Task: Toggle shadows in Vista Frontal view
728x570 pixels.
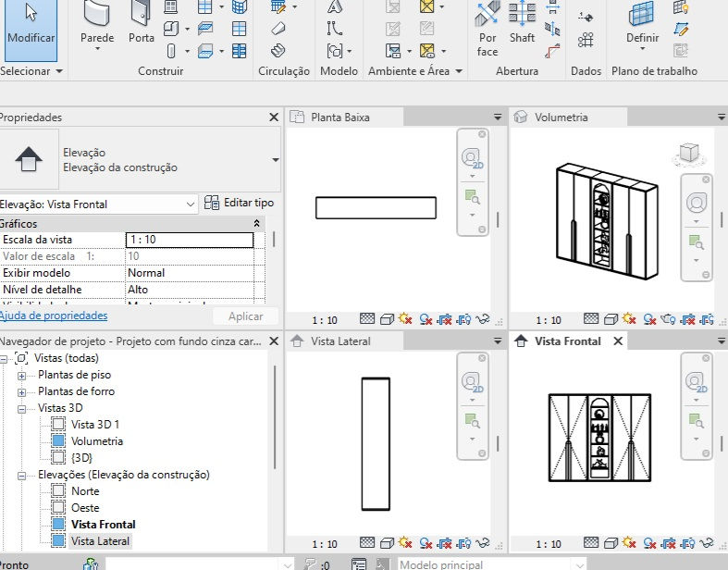Action: 649,543
